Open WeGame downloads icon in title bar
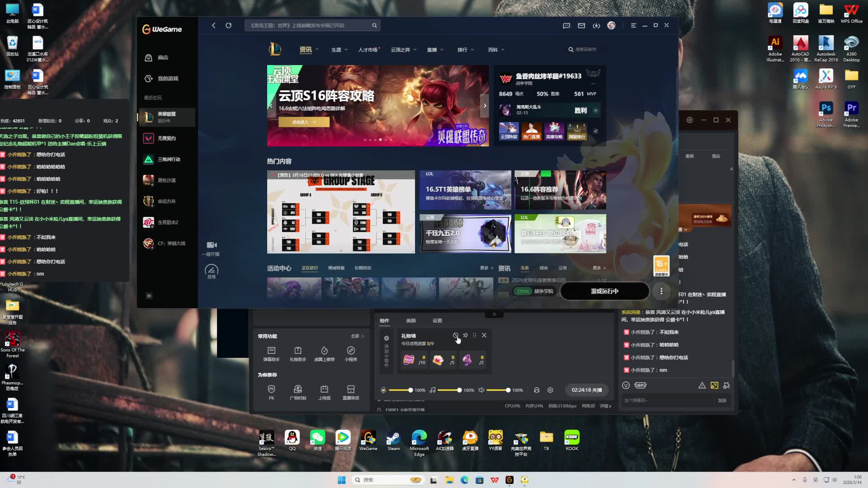The width and height of the screenshot is (868, 488). click(596, 26)
